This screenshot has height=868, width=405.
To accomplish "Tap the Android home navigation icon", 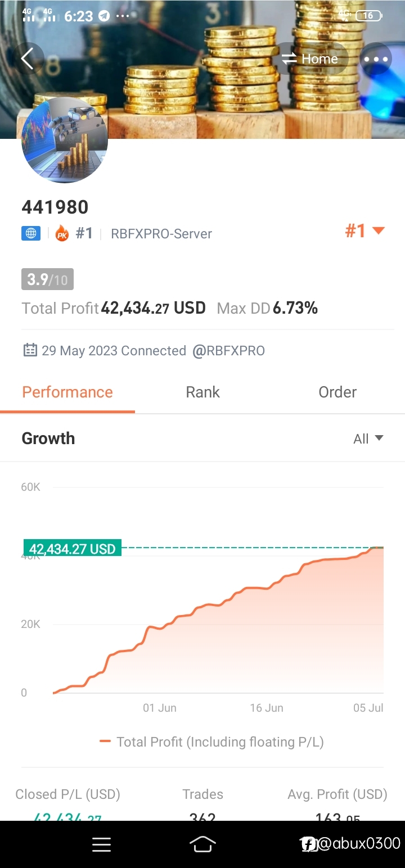I will (202, 844).
